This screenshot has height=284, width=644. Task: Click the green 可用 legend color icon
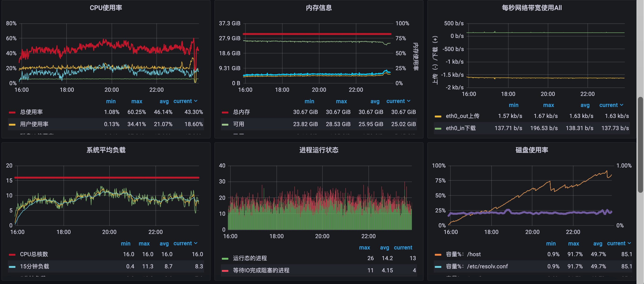225,124
